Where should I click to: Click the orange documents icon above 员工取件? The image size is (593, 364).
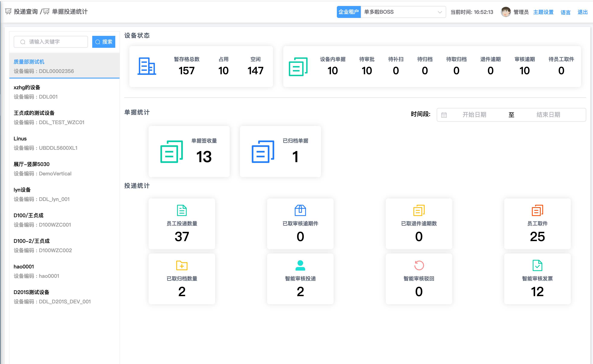537,210
